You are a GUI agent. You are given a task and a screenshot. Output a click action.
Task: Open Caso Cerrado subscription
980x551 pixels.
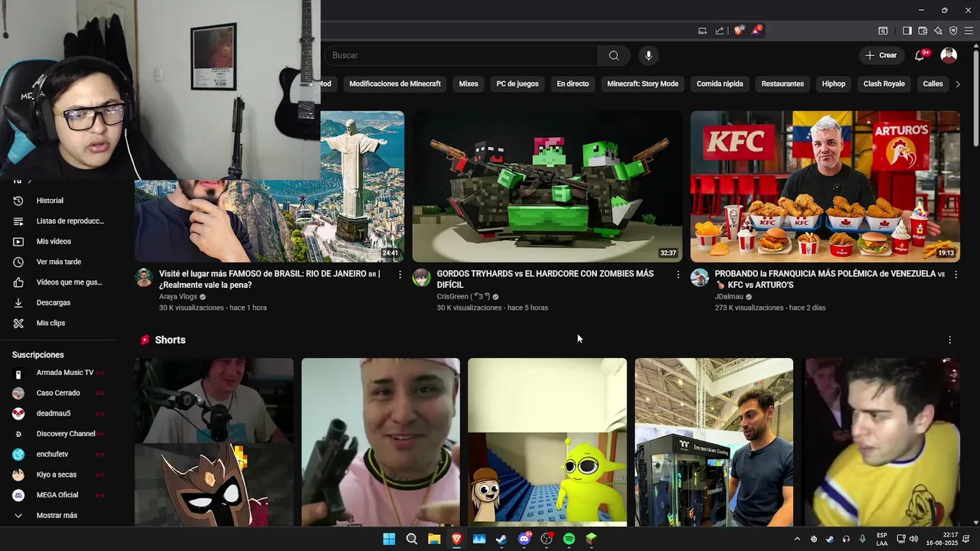[59, 393]
